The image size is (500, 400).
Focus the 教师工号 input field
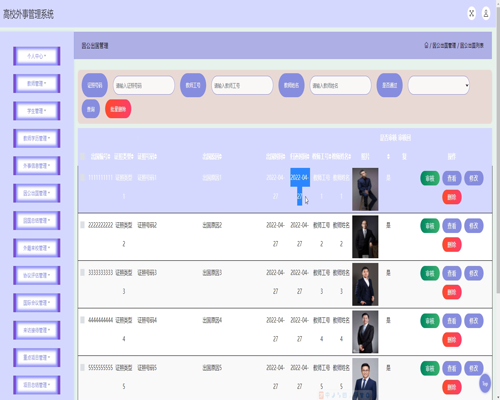(242, 85)
